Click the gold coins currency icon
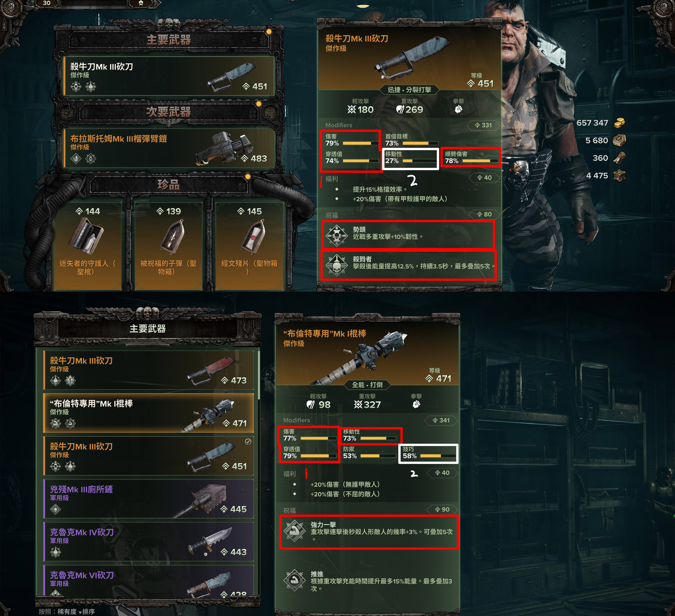Image resolution: width=675 pixels, height=616 pixels. [x=619, y=123]
